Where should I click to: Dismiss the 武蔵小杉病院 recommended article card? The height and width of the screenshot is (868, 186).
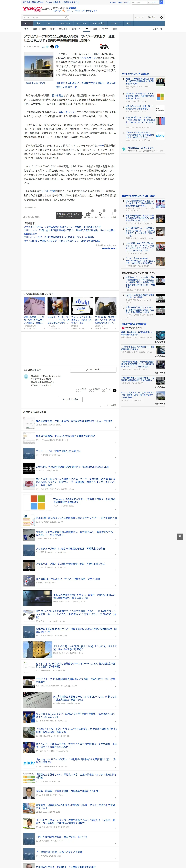pyautogui.click(x=44, y=329)
